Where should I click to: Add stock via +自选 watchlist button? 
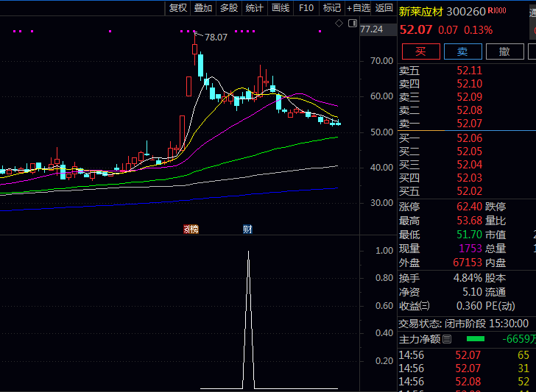358,8
